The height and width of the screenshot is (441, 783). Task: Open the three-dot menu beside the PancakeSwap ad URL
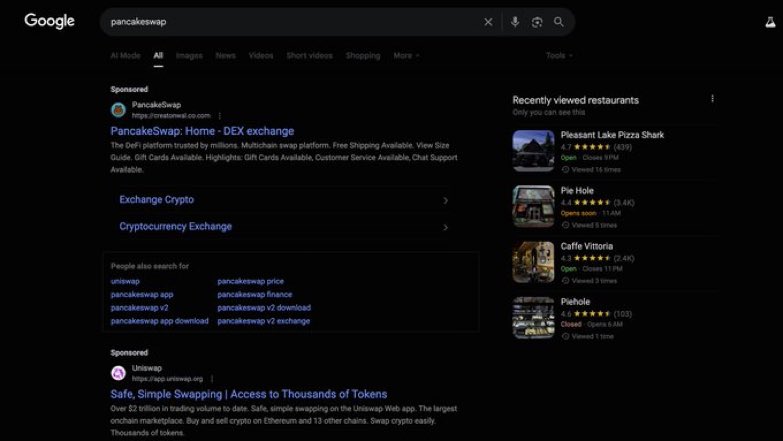[220, 116]
